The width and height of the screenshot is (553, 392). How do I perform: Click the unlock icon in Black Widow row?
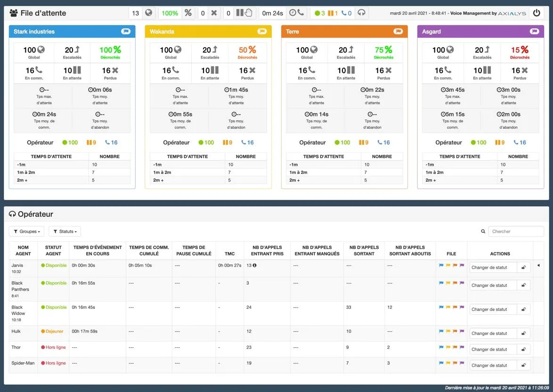523,310
